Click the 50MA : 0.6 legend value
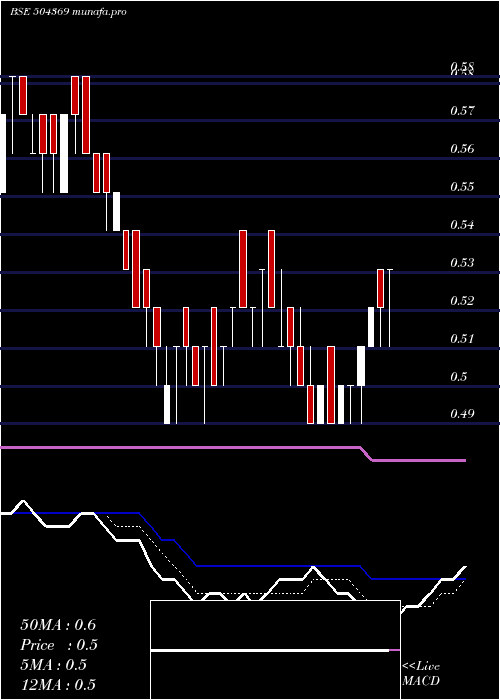Viewport: 500px width, 700px height. click(x=58, y=625)
